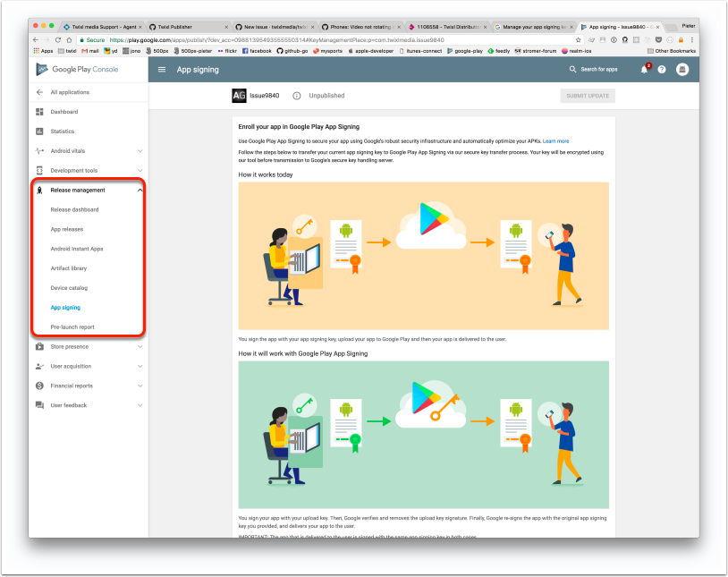Open the apple-developer bookmark
Viewport: 728px width, 577px height.
click(370, 51)
